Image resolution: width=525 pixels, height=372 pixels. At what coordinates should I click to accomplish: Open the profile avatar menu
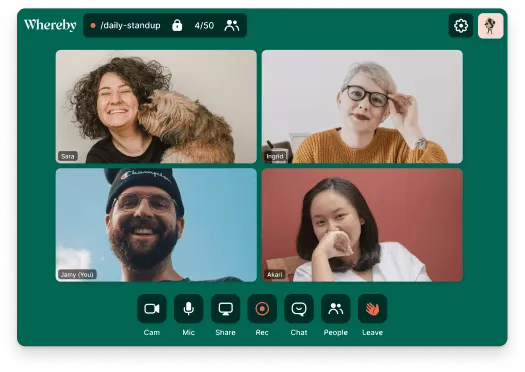point(491,26)
